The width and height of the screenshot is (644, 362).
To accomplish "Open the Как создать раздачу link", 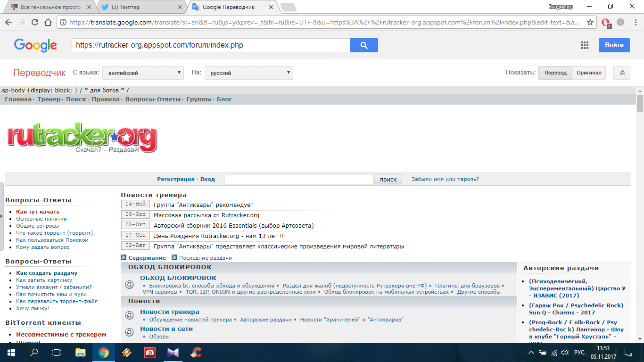I will [x=47, y=273].
